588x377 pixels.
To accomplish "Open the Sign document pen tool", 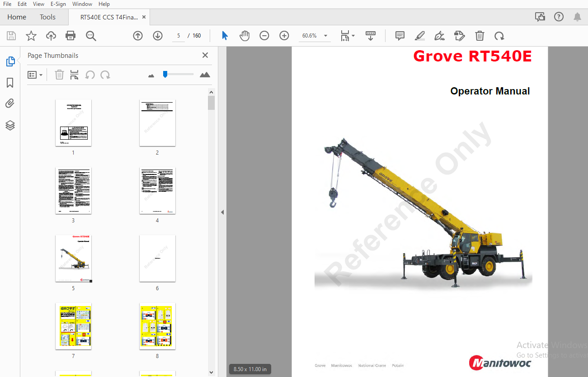I will point(439,36).
